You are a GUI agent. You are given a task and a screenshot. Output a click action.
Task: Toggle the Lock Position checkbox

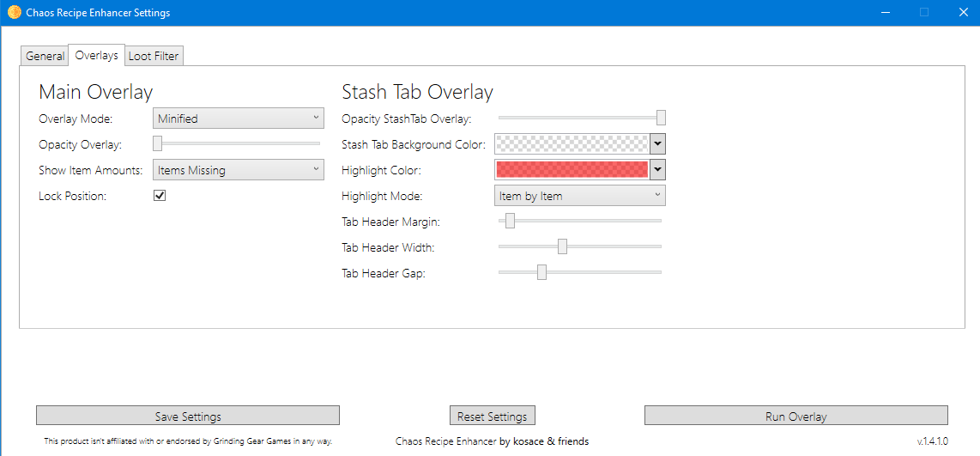point(160,196)
